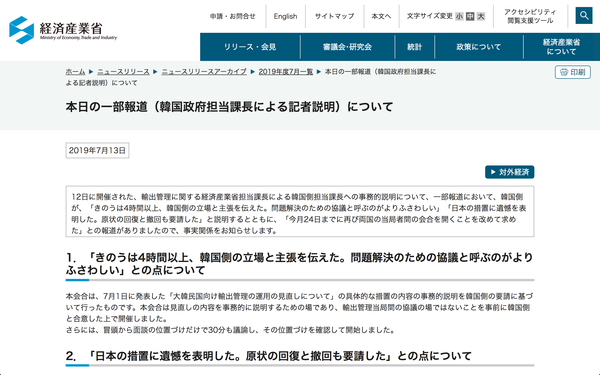This screenshot has height=375, width=600.
Task: Open the 統計 menu
Action: click(414, 47)
